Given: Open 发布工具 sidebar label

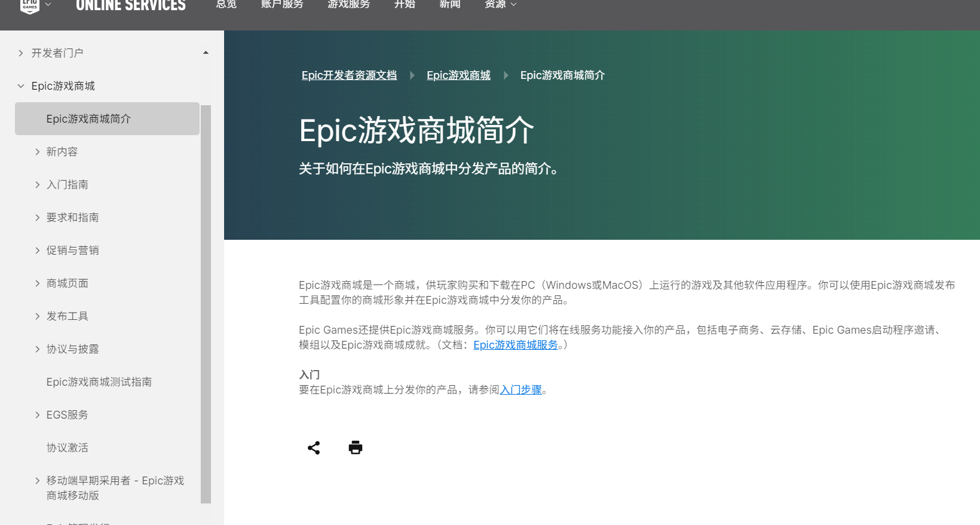Looking at the screenshot, I should tap(68, 316).
